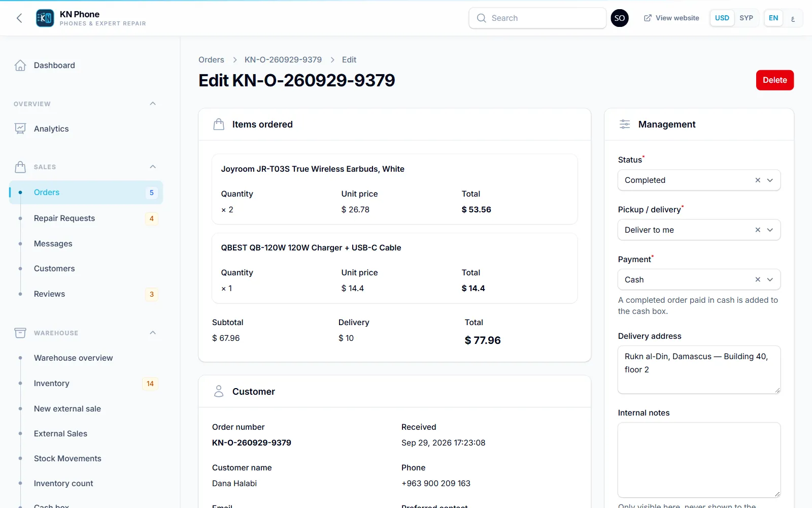Open Orders in sidebar
Viewport: 812px width, 508px height.
point(86,193)
